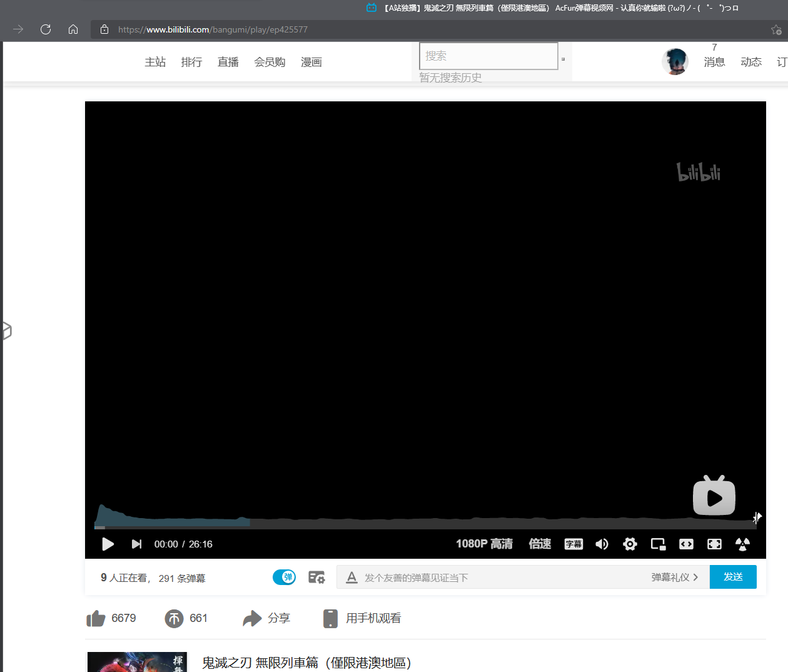The width and height of the screenshot is (788, 672).
Task: Enter web fullscreen mode
Action: (x=714, y=544)
